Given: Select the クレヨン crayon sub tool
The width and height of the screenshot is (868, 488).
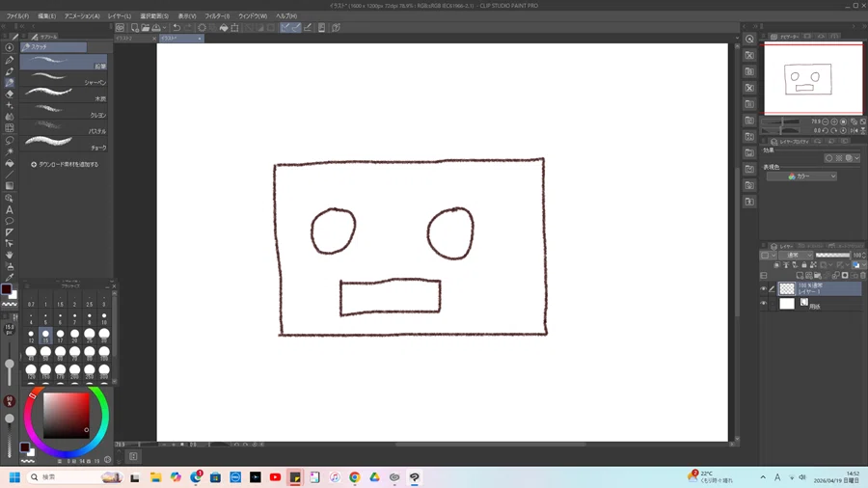Looking at the screenshot, I should pyautogui.click(x=64, y=111).
